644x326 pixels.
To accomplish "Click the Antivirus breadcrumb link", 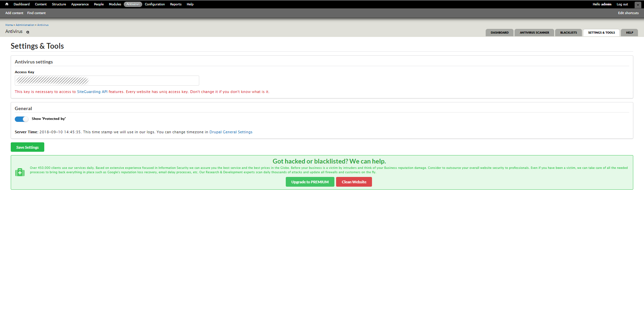I will [43, 25].
